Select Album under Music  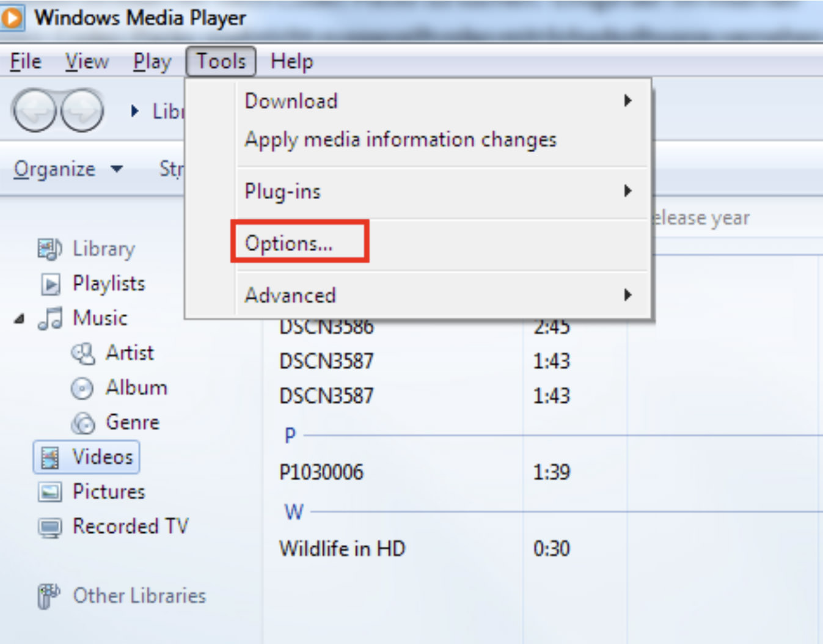pyautogui.click(x=136, y=388)
